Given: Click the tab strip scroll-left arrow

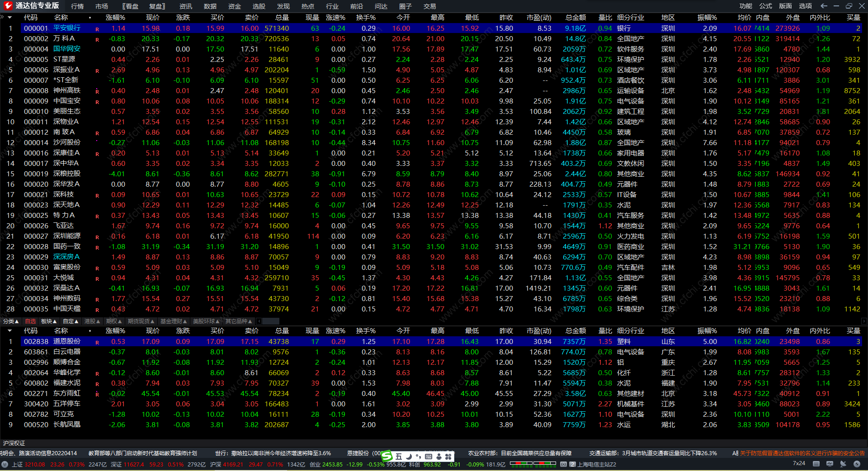Looking at the screenshot, I should click(259, 321).
